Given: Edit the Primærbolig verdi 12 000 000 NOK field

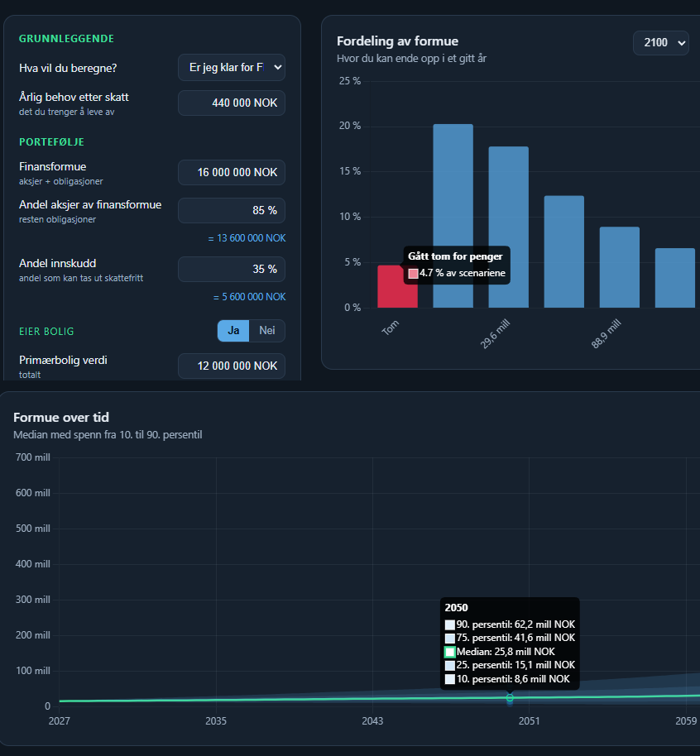Looking at the screenshot, I should [232, 366].
